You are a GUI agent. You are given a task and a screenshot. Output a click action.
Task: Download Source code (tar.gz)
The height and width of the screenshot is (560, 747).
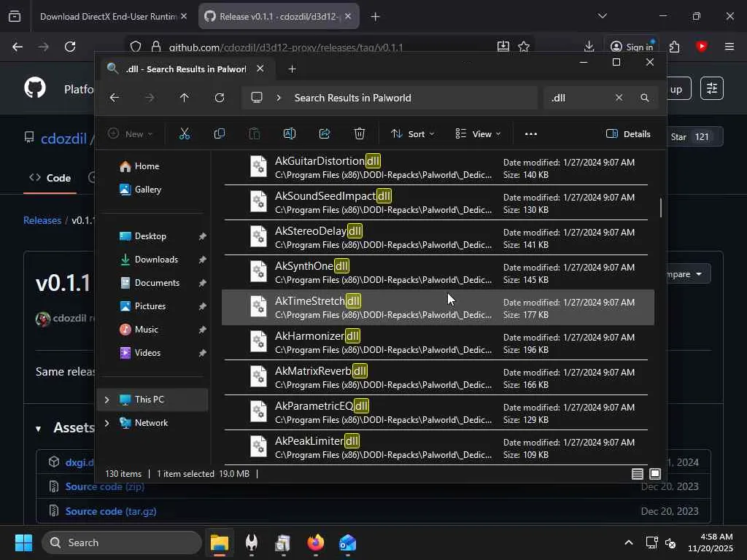pos(111,511)
